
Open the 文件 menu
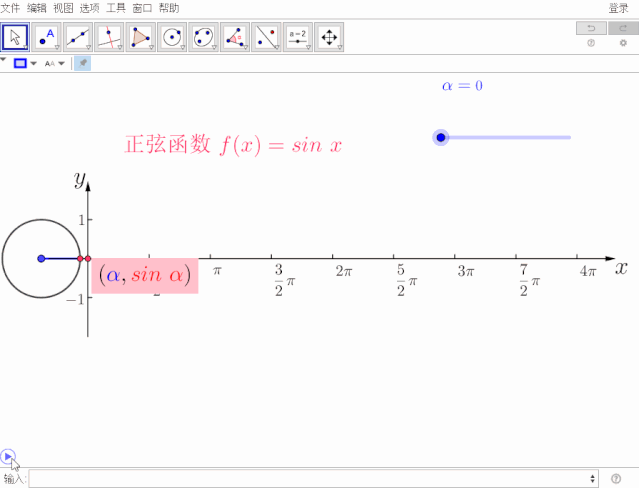(10, 8)
